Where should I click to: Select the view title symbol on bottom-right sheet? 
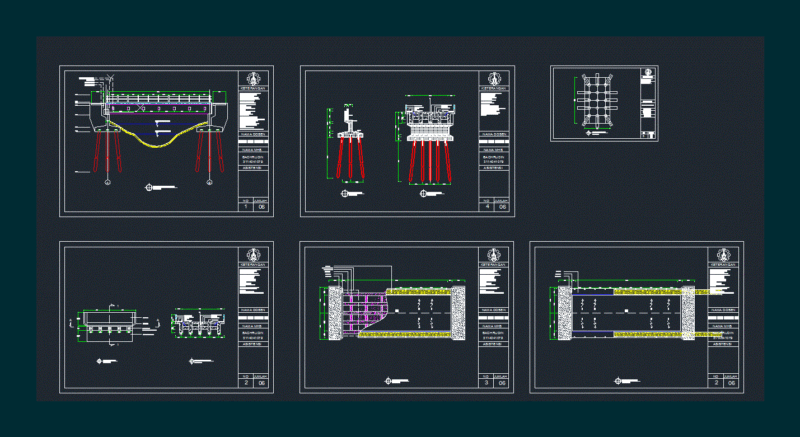click(x=618, y=380)
